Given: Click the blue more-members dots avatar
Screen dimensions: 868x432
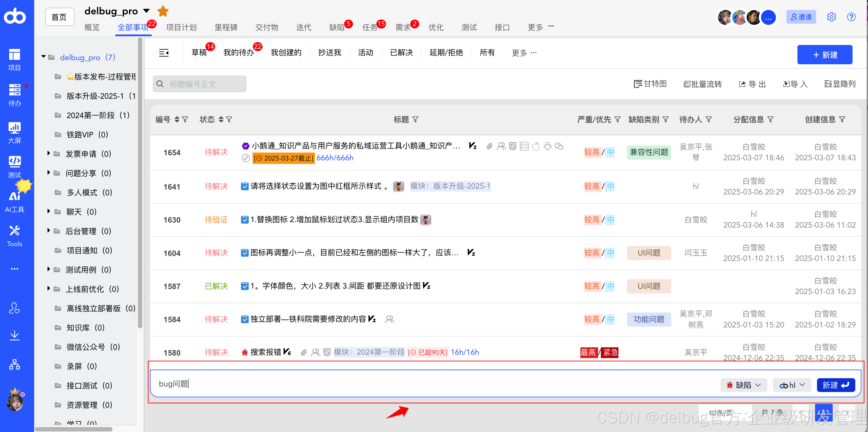Looking at the screenshot, I should point(768,17).
